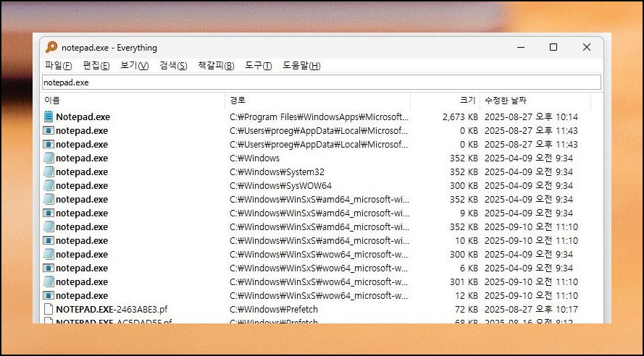Select the NOTEPAD.EXE-2463ABE3.pf file name
Image resolution: width=644 pixels, height=356 pixels.
click(x=112, y=309)
